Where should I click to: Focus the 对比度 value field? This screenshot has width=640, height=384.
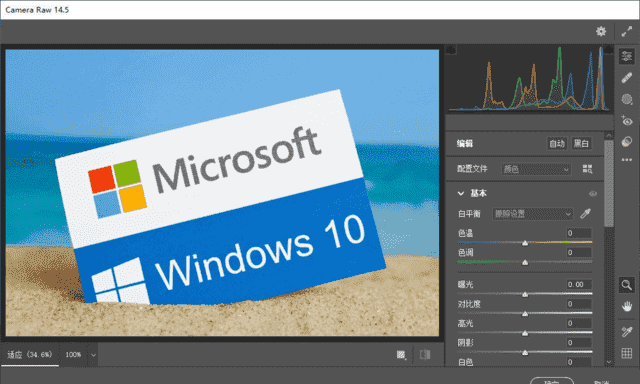(579, 304)
